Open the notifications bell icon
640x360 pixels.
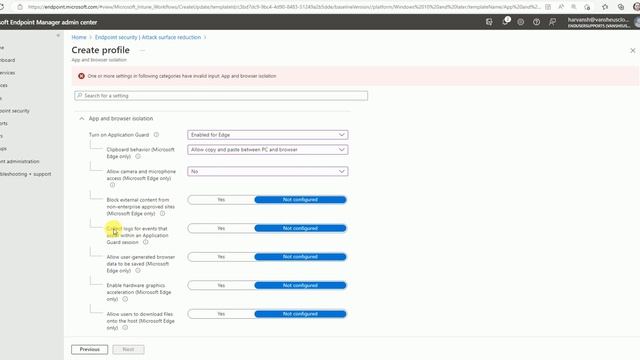[505, 22]
